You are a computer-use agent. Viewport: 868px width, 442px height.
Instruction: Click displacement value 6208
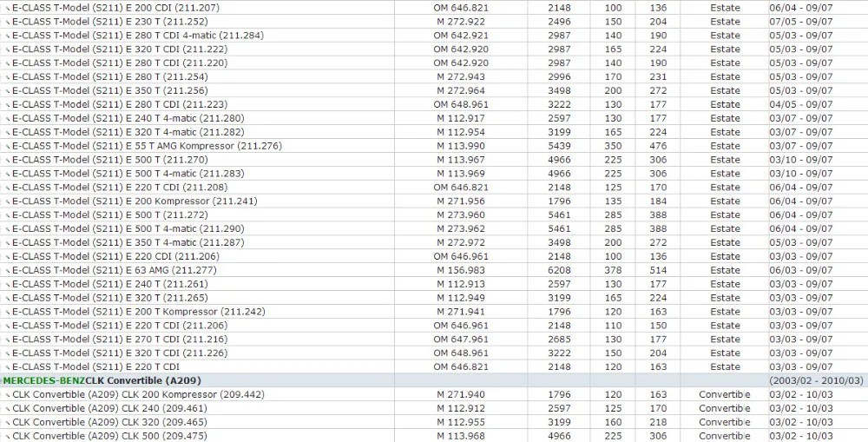pyautogui.click(x=559, y=270)
